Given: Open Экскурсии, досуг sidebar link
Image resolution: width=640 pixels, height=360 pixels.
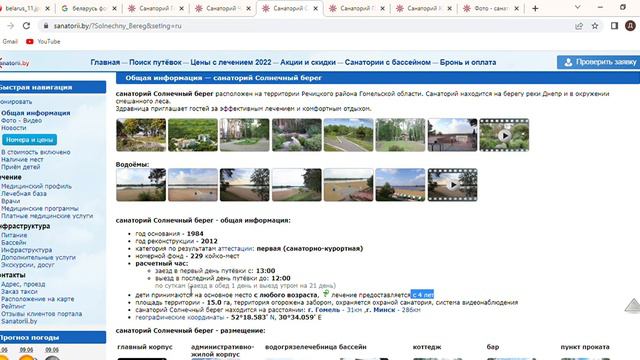Looking at the screenshot, I should click(27, 264).
